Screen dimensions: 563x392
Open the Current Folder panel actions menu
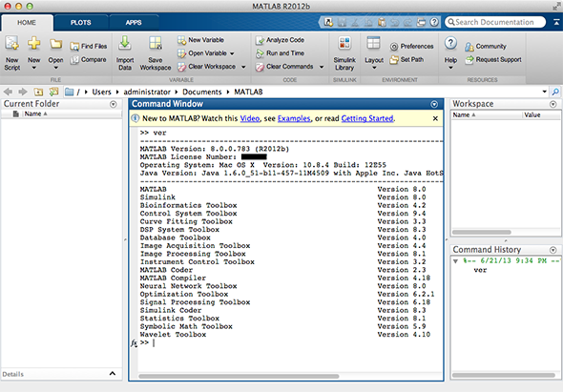[114, 104]
